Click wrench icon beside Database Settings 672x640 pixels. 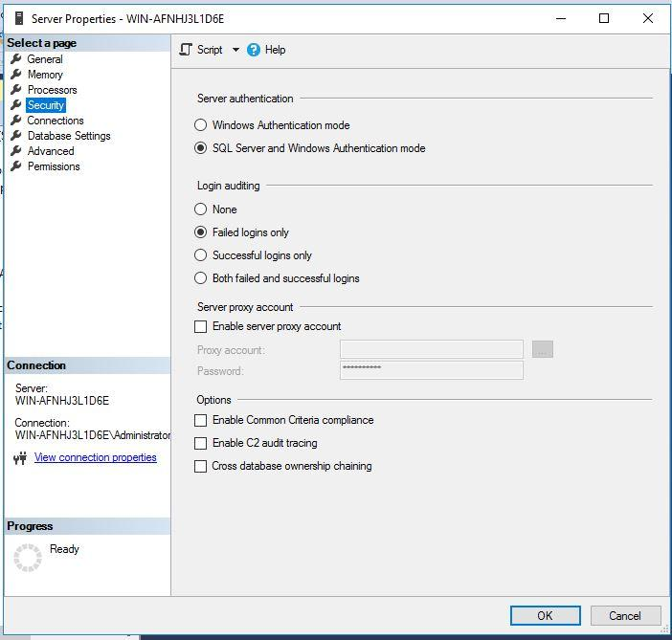coord(16,136)
